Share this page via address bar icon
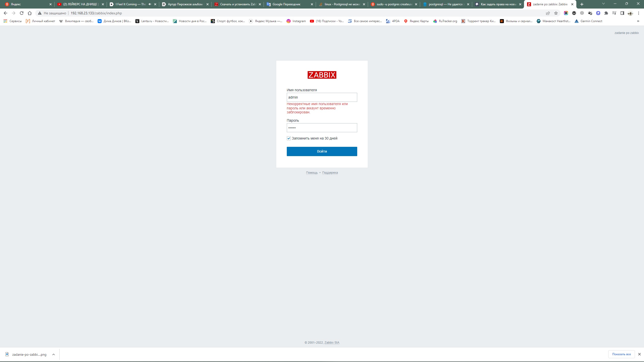The height and width of the screenshot is (362, 644). [x=548, y=13]
